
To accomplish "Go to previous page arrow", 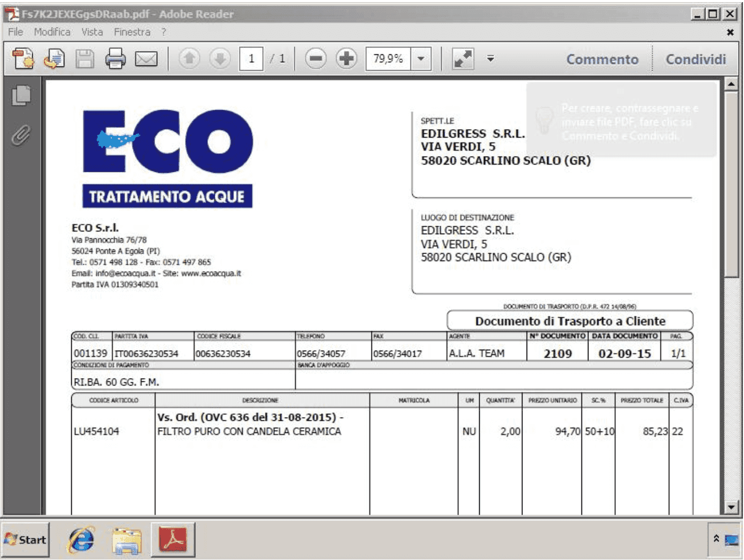I will click(189, 59).
